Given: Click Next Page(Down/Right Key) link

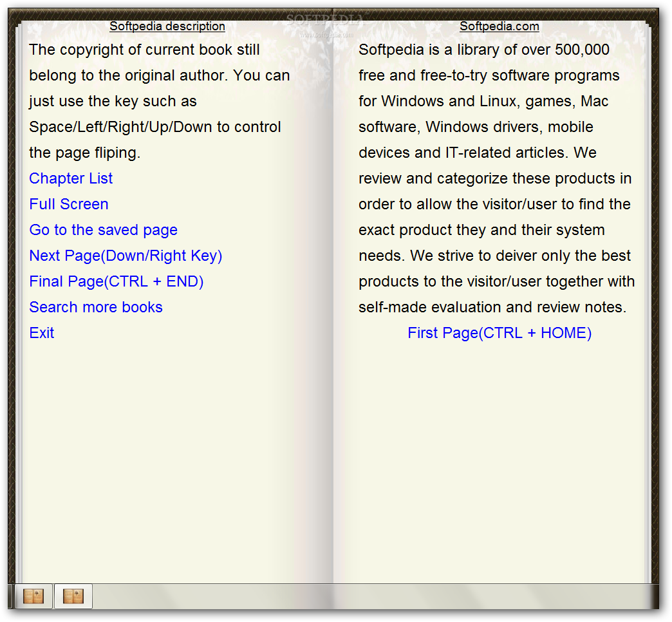Looking at the screenshot, I should 126,256.
